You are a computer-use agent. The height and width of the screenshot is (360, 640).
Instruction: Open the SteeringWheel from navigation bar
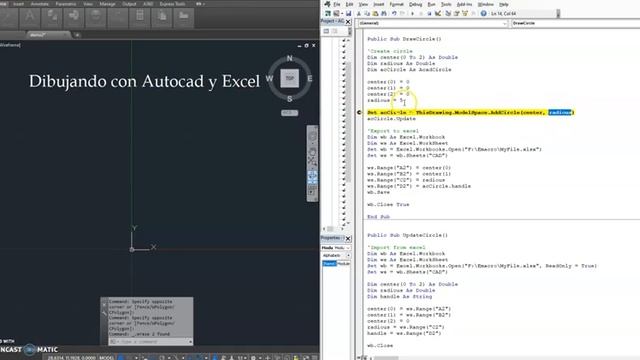312,137
